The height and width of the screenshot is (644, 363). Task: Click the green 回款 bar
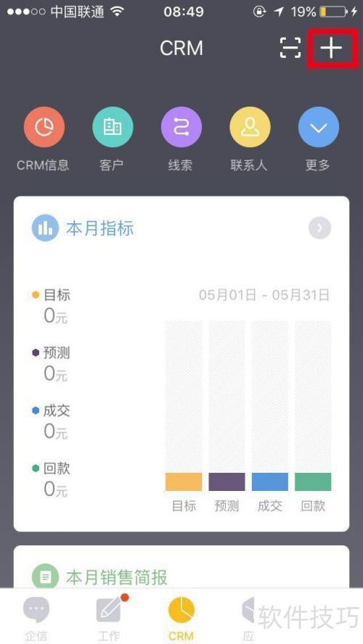pos(313,482)
